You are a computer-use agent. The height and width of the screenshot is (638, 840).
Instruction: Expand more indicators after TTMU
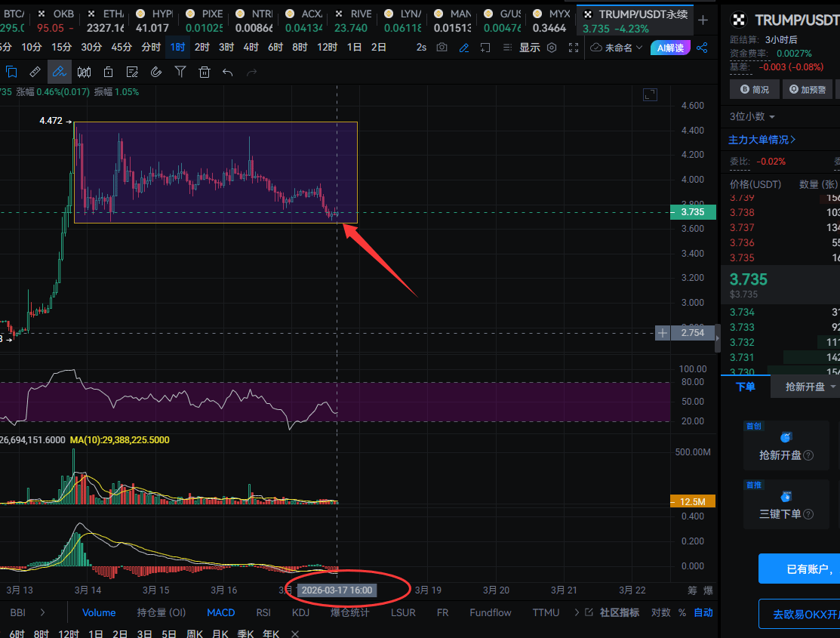tap(577, 612)
